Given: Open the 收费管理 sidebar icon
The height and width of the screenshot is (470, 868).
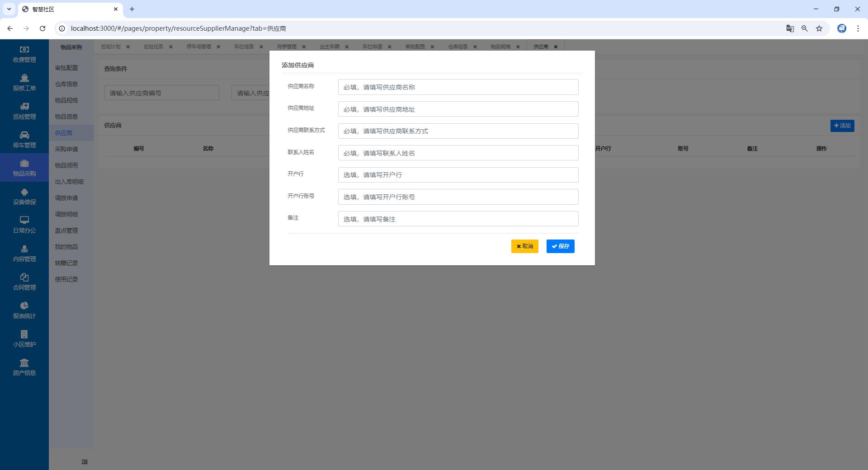Looking at the screenshot, I should (24, 50).
